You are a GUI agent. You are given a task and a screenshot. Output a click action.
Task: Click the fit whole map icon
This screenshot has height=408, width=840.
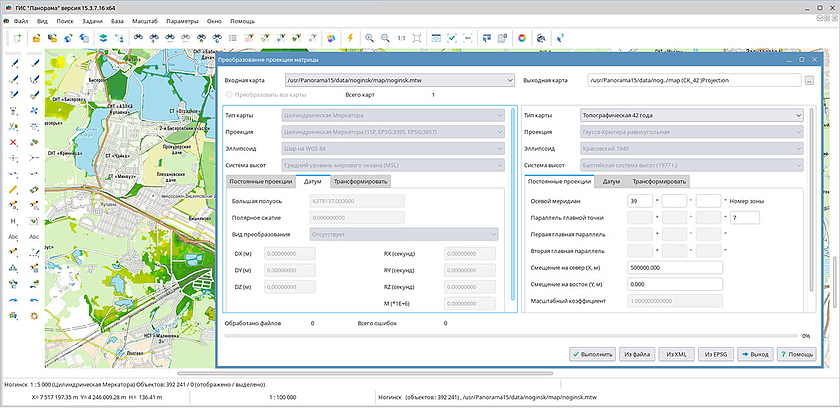419,38
